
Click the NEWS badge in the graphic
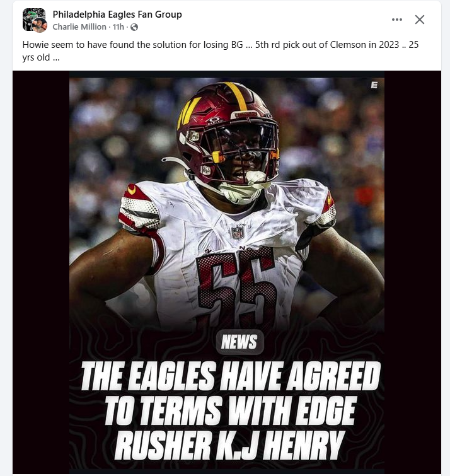[x=239, y=342]
